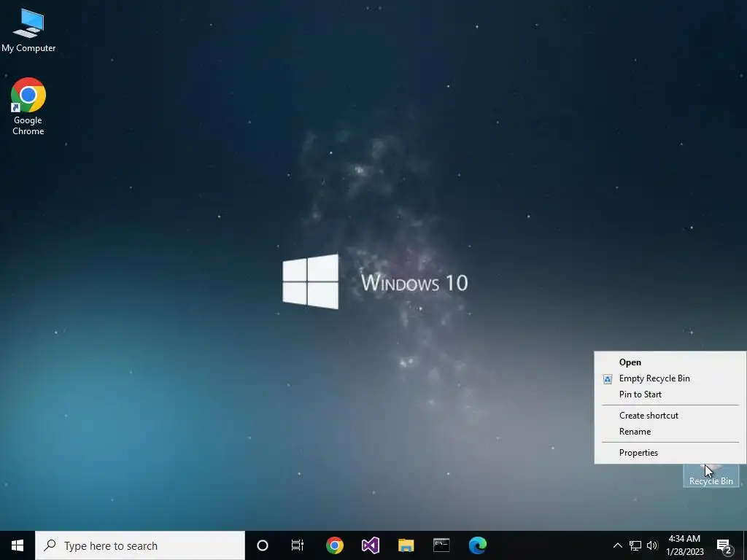Choose Empty Recycle Bin in context menu
Screen dimensions: 747x560
coord(670,378)
